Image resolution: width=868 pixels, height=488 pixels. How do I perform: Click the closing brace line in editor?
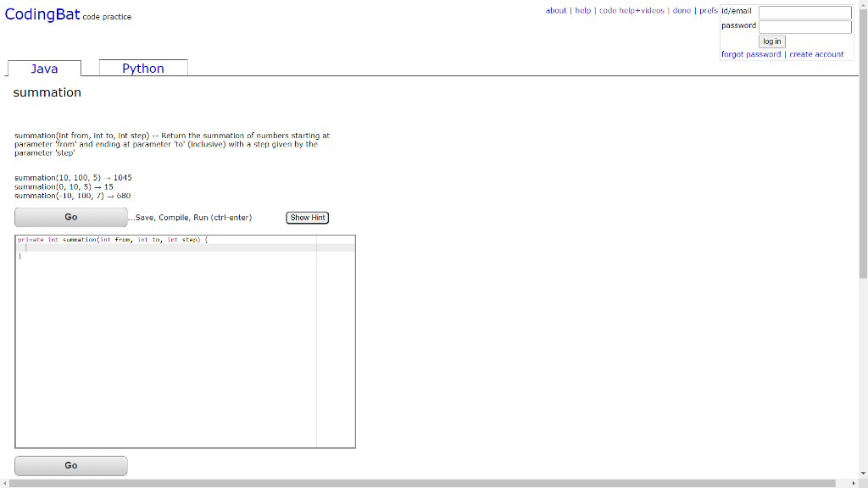(20, 256)
